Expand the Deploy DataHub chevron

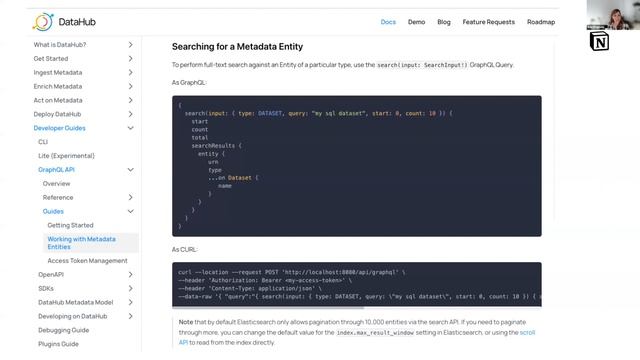click(x=130, y=114)
